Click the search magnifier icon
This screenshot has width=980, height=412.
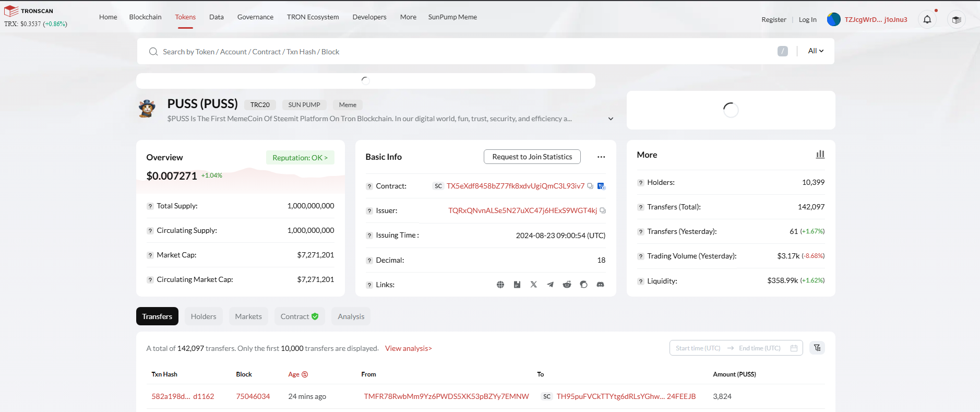(153, 52)
